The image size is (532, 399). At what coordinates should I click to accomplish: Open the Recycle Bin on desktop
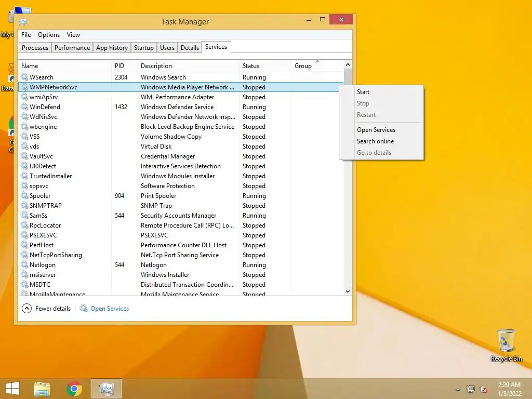click(x=506, y=345)
